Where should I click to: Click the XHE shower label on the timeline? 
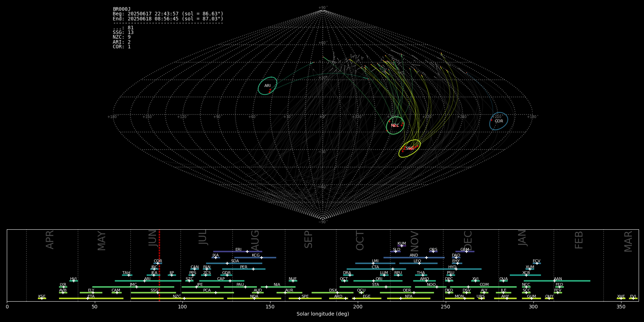pyautogui.click(x=621, y=297)
